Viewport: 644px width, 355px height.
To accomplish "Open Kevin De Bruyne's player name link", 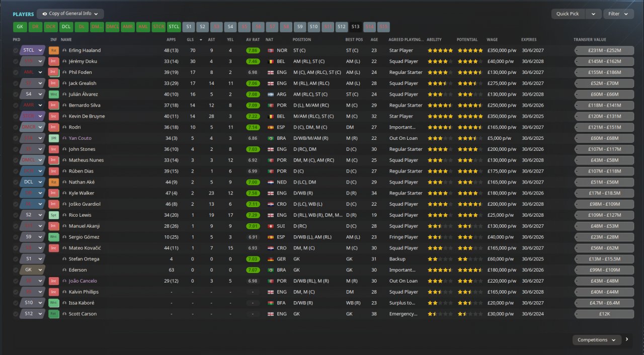I will [87, 116].
